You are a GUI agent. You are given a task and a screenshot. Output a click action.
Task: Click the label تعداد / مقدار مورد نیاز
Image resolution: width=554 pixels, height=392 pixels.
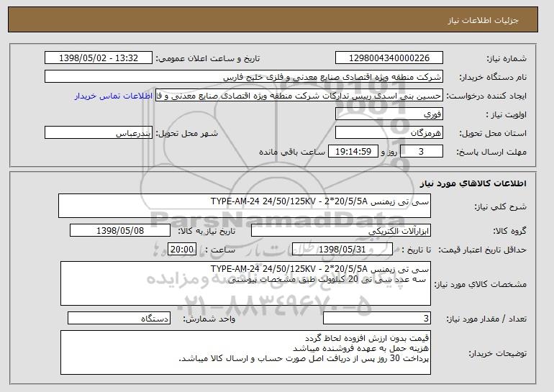tap(486, 319)
